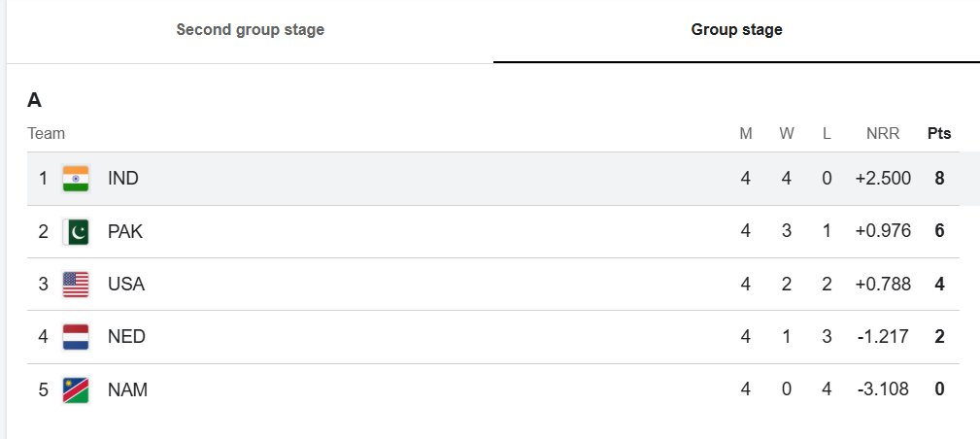Click the NRR column header
Screen dimensions: 980x439
883,134
